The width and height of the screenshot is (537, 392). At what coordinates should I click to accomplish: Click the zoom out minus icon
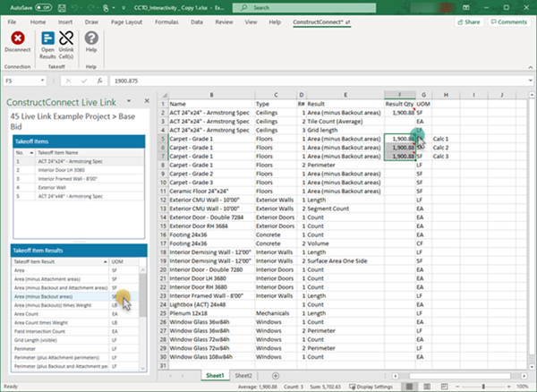tap(457, 387)
